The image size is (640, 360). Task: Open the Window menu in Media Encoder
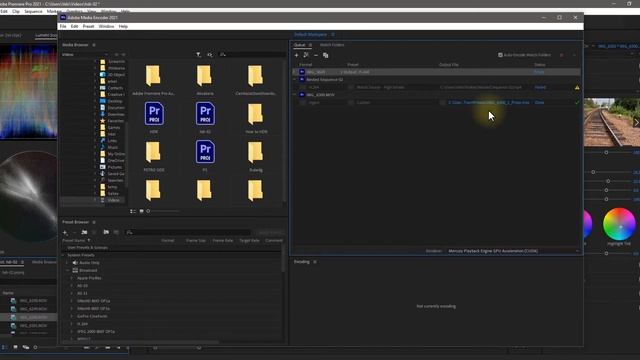(x=106, y=26)
